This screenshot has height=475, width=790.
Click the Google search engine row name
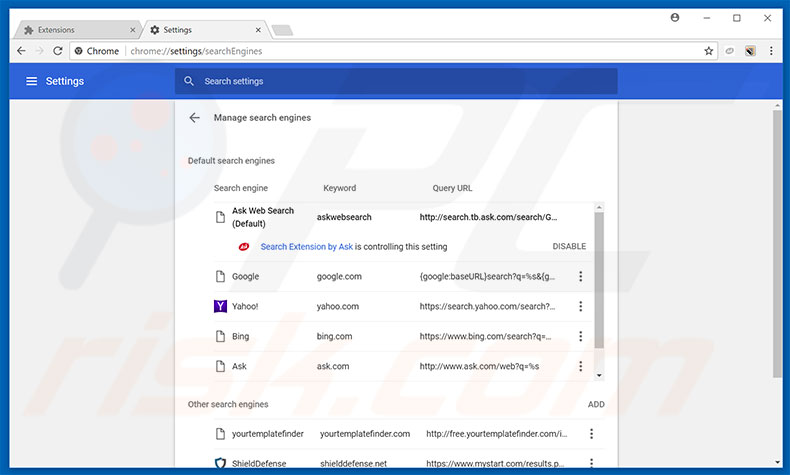[245, 276]
